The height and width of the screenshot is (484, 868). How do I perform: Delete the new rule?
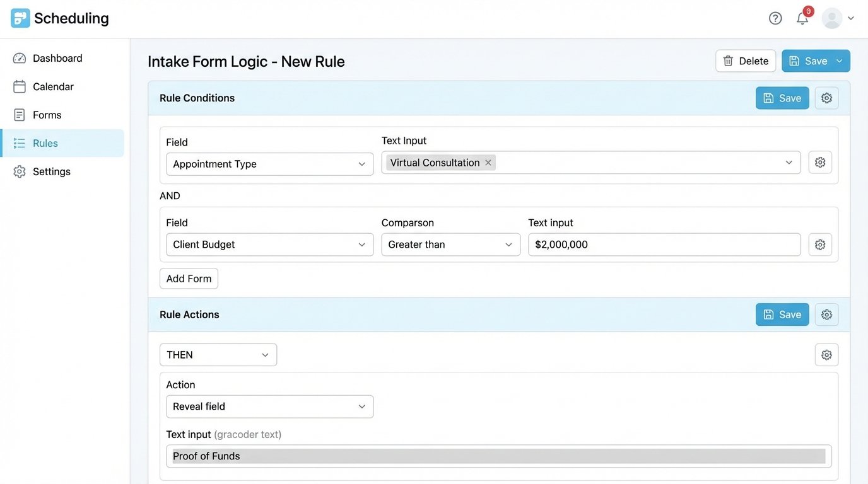coord(746,60)
